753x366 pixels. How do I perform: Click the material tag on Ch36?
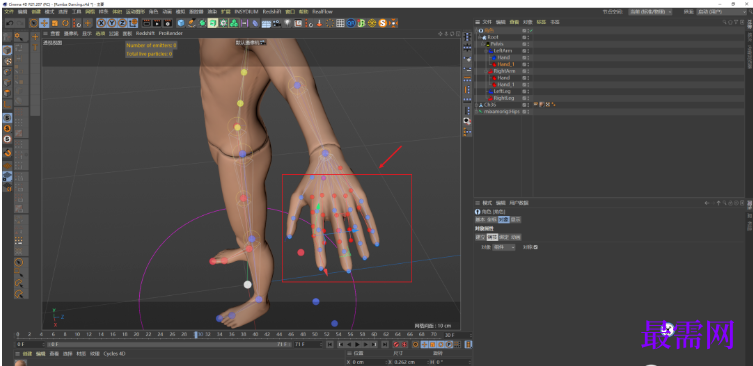click(x=541, y=105)
